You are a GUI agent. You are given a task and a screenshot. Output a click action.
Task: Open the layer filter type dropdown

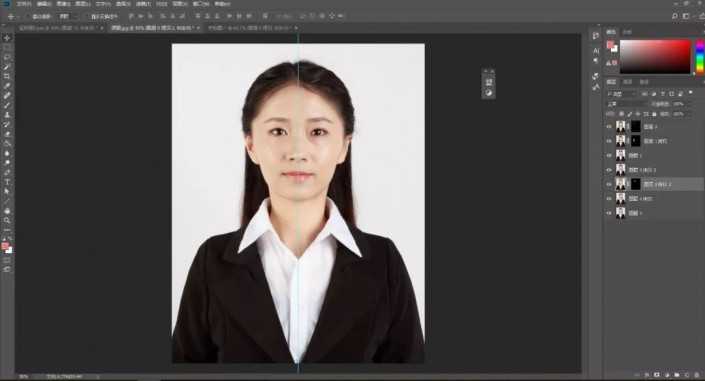click(622, 94)
